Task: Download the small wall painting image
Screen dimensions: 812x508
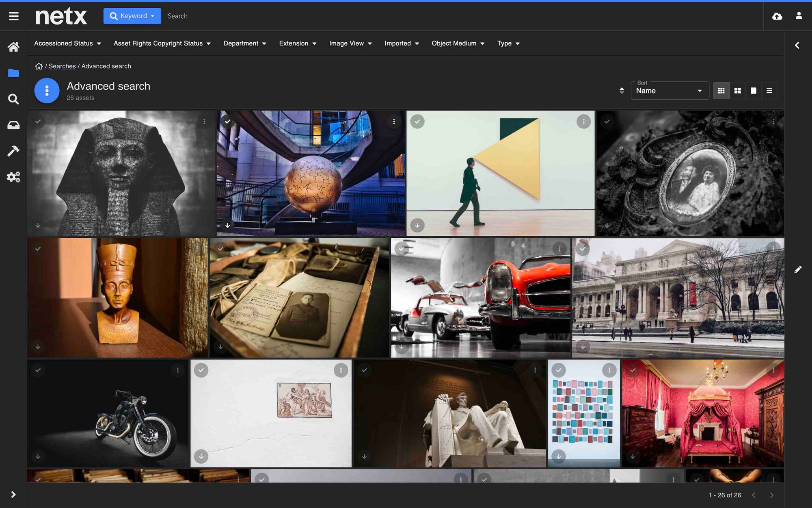Action: (x=201, y=456)
